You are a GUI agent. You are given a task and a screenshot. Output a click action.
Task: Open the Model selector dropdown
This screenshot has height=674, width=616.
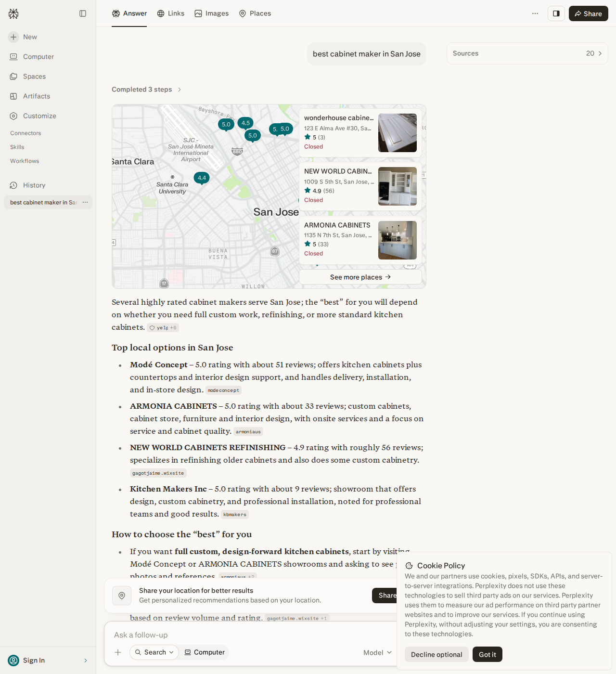[378, 653]
